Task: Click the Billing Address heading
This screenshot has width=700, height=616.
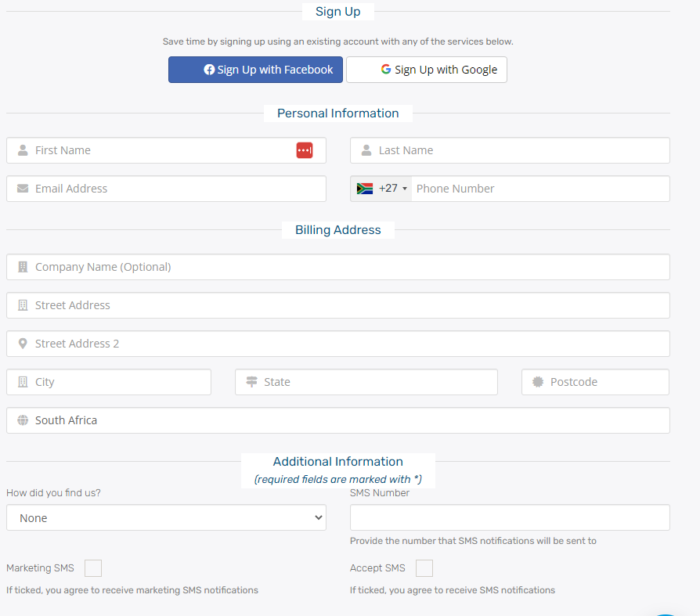Action: [x=338, y=230]
